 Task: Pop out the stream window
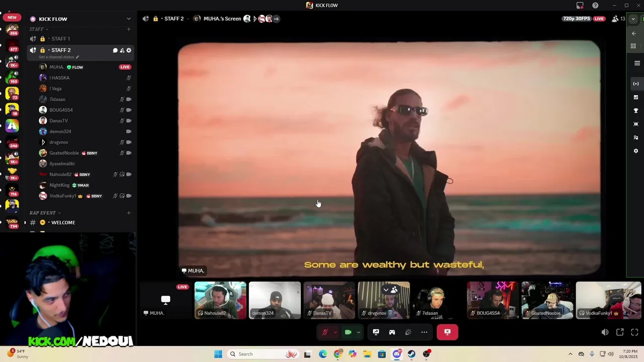[x=620, y=332]
